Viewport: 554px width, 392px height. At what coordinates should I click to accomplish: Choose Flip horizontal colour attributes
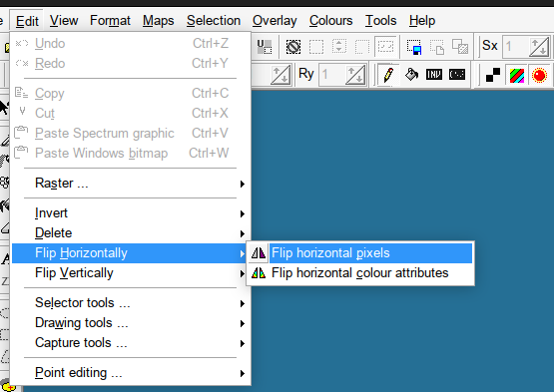(360, 273)
